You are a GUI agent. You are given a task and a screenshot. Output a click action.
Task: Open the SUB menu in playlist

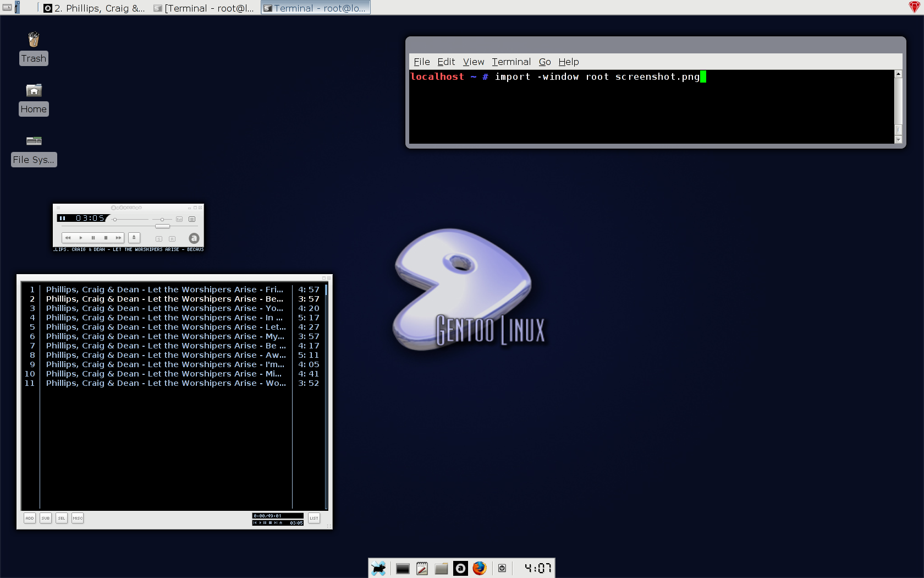(46, 518)
